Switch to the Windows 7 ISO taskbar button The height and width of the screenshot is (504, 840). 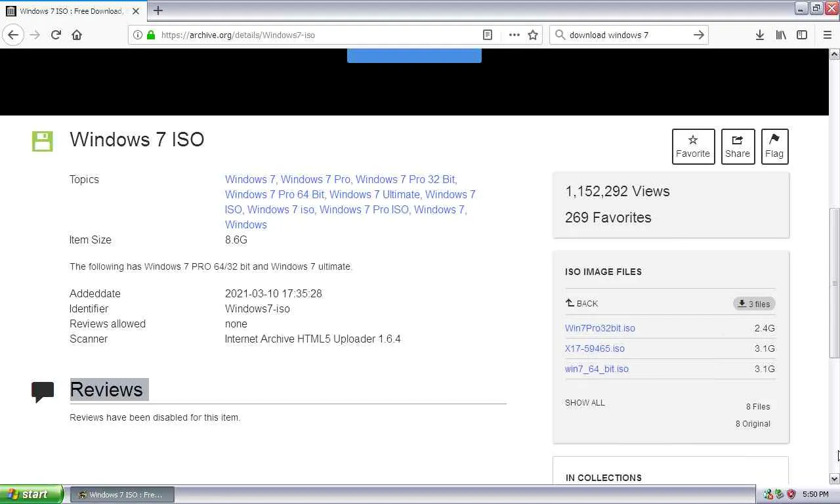click(122, 495)
